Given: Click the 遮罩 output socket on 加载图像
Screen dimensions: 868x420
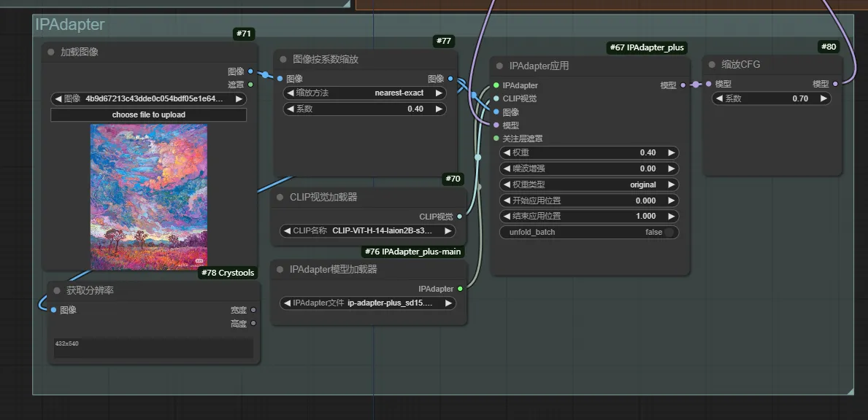Looking at the screenshot, I should point(250,85).
